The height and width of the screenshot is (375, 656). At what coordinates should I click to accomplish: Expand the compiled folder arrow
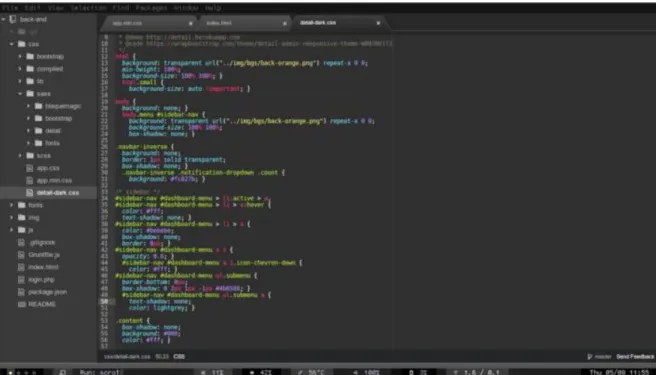(x=20, y=69)
